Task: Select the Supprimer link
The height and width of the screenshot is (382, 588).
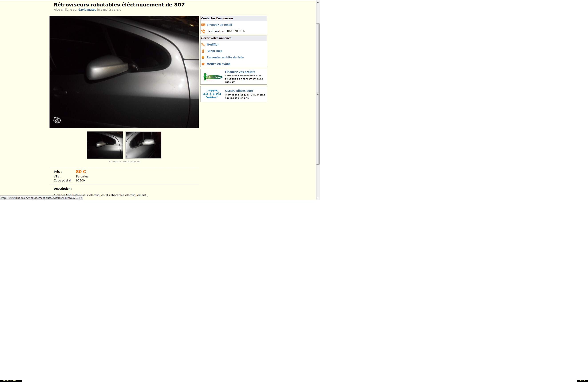Action: click(x=214, y=51)
